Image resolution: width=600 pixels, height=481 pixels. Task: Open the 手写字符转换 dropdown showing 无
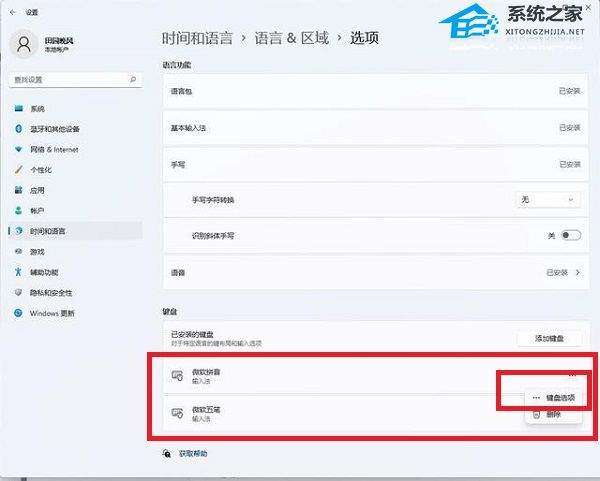[x=548, y=199]
